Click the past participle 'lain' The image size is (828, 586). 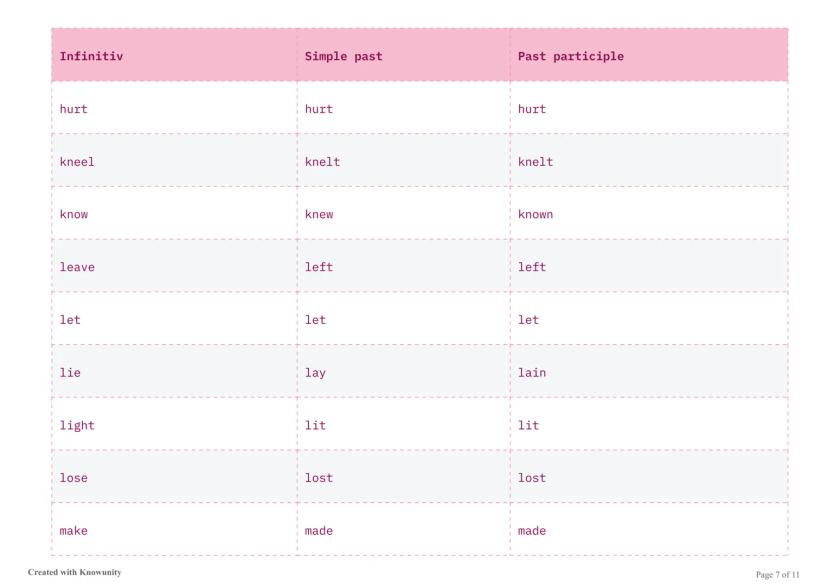point(532,373)
